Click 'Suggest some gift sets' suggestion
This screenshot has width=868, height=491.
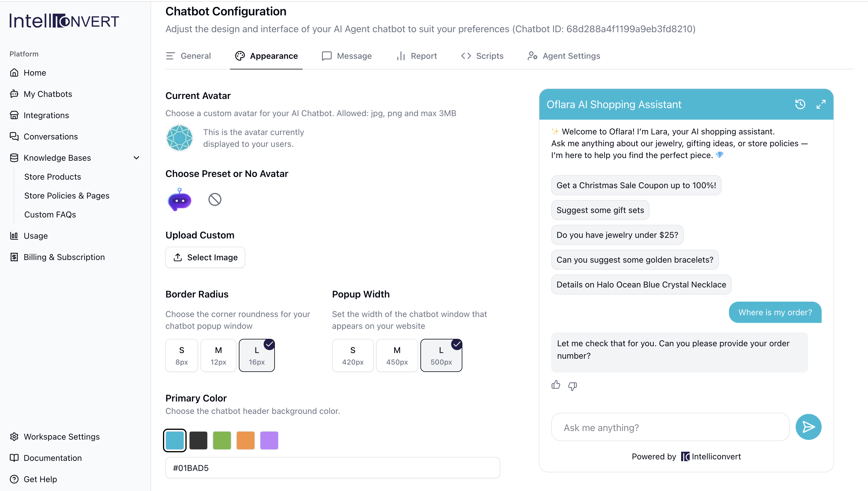pos(600,210)
